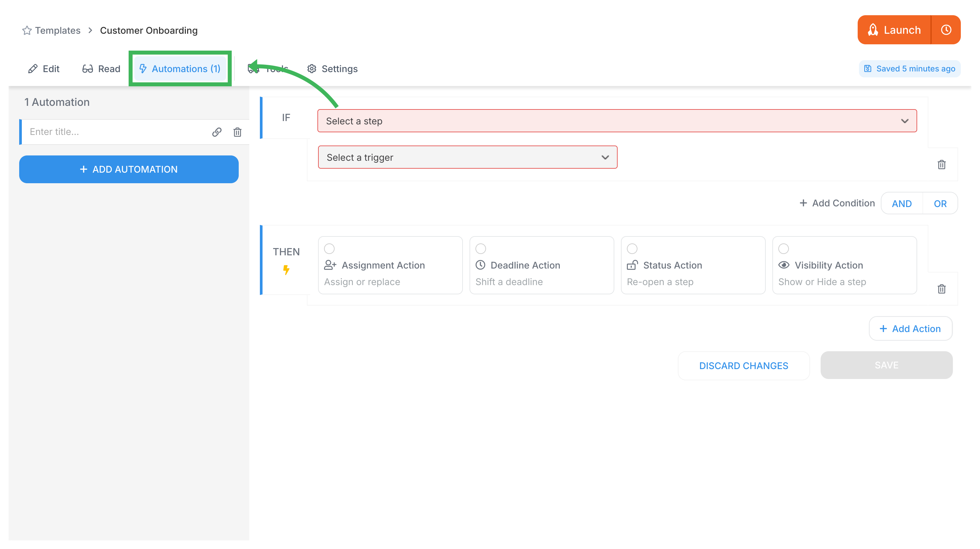
Task: Click the Edit pencil icon
Action: (x=32, y=68)
